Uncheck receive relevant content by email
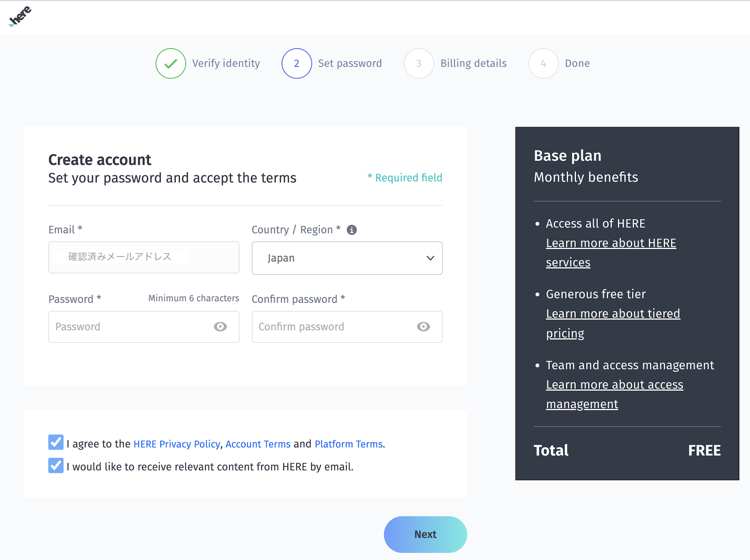 [56, 465]
